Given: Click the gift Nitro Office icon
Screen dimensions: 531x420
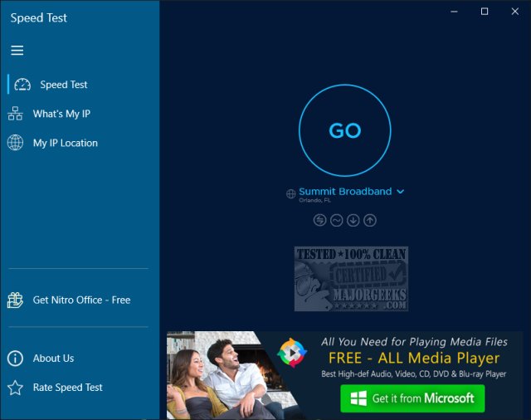Looking at the screenshot, I should [15, 300].
